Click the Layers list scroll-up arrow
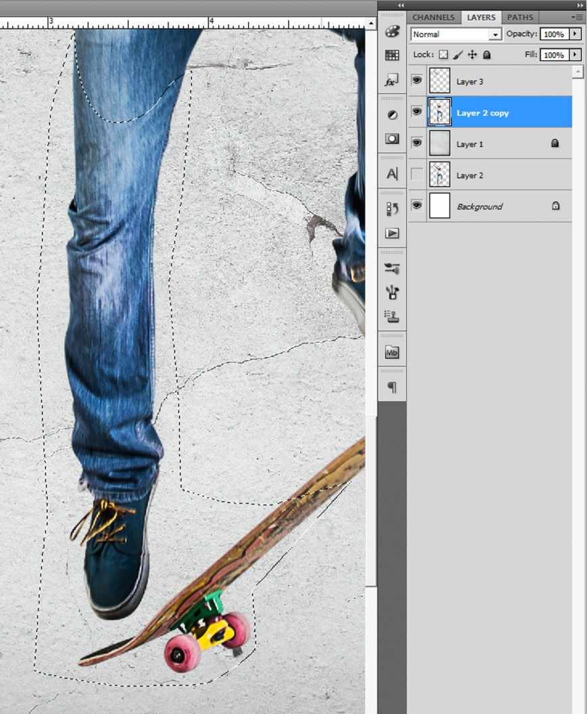The height and width of the screenshot is (714, 588). click(578, 72)
